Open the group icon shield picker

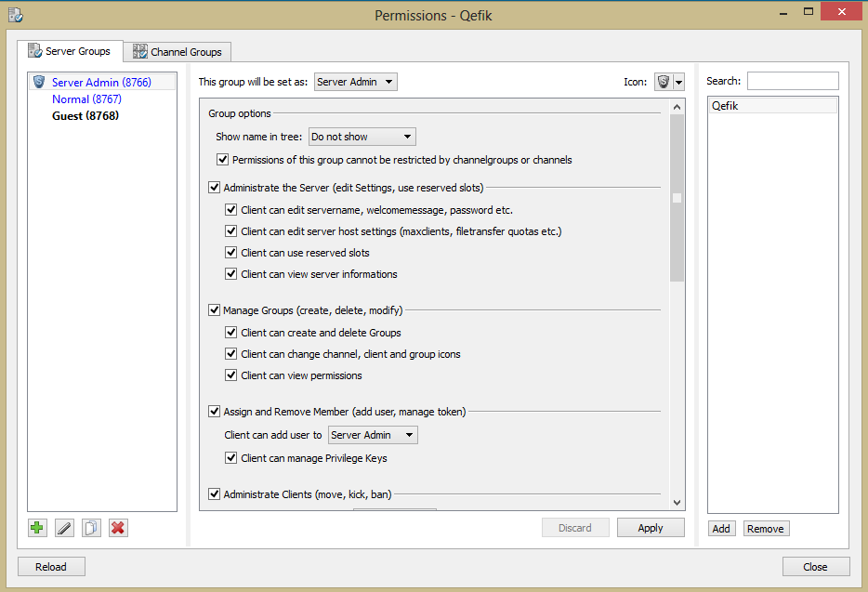pyautogui.click(x=669, y=82)
